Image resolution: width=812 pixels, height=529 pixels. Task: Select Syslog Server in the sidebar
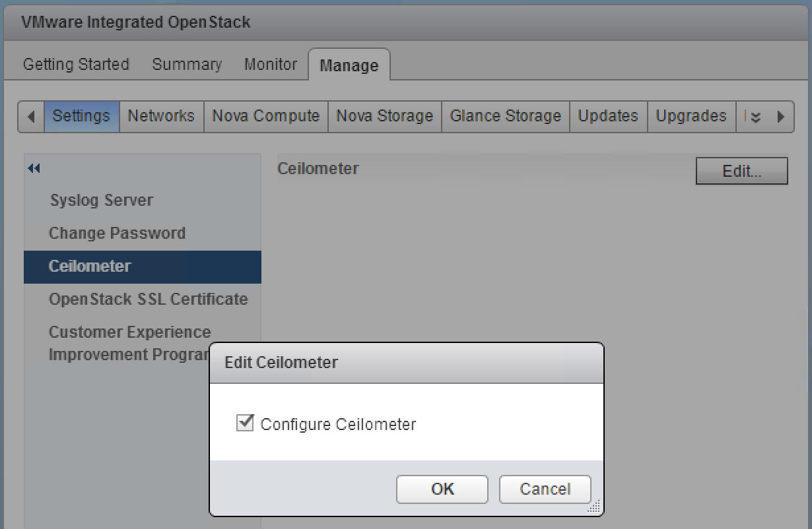coord(101,201)
